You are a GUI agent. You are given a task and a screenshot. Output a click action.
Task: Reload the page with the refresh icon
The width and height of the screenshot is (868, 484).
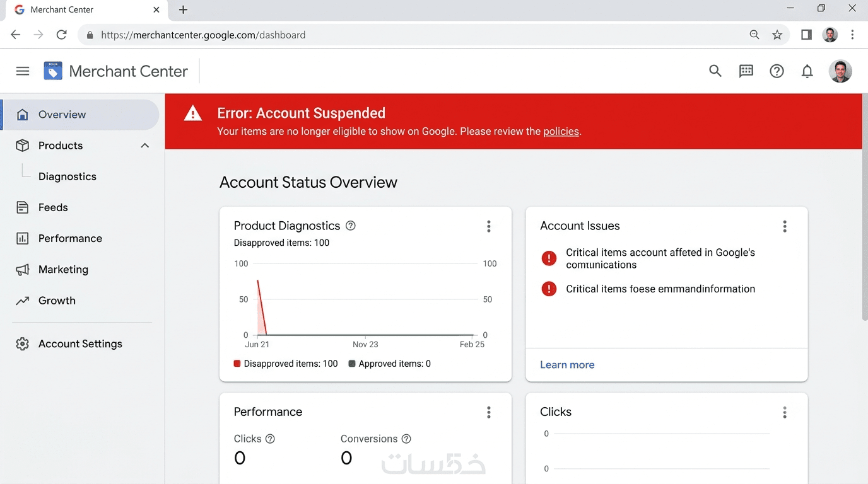point(61,35)
